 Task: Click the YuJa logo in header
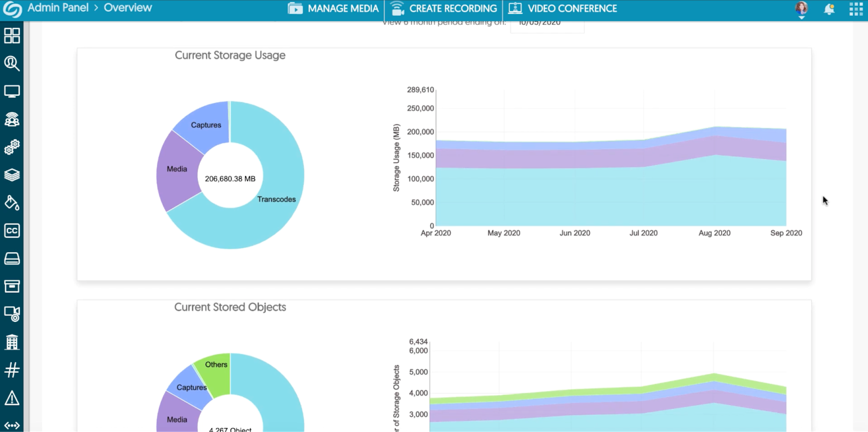pyautogui.click(x=12, y=9)
